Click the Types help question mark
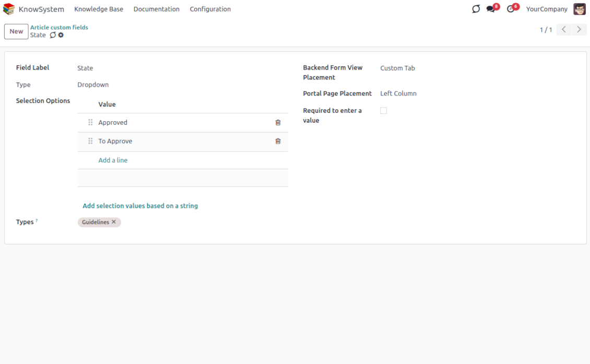This screenshot has width=590, height=364. pyautogui.click(x=37, y=220)
